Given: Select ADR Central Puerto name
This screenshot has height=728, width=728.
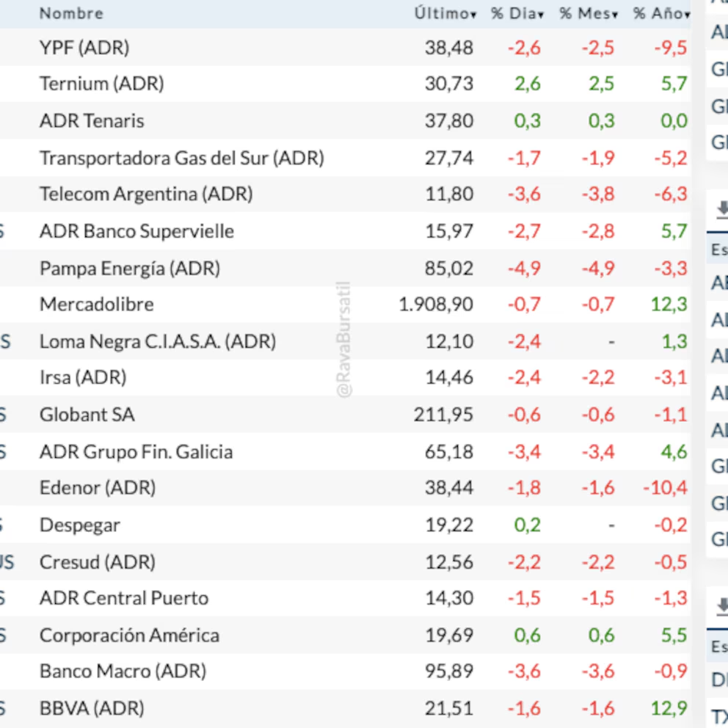Looking at the screenshot, I should pyautogui.click(x=124, y=598).
